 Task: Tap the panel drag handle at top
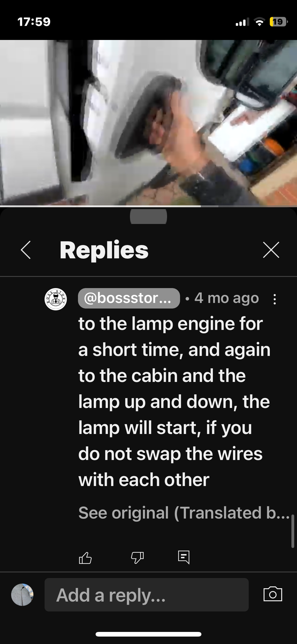148,216
